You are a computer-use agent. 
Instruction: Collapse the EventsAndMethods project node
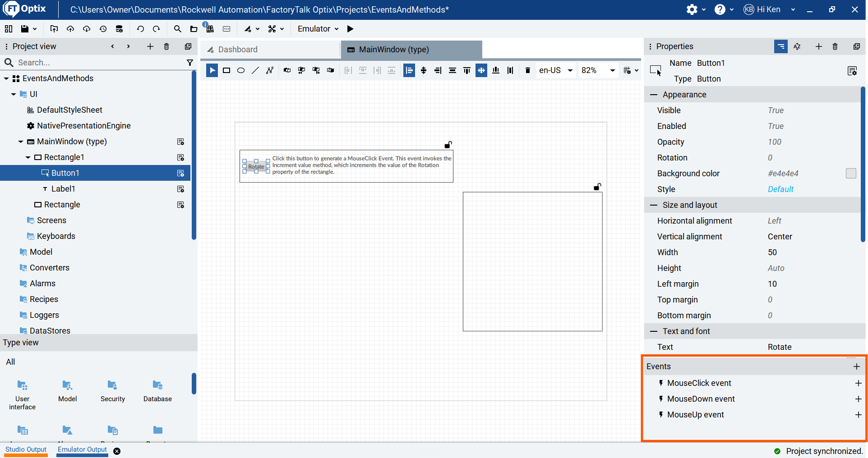tap(6, 78)
